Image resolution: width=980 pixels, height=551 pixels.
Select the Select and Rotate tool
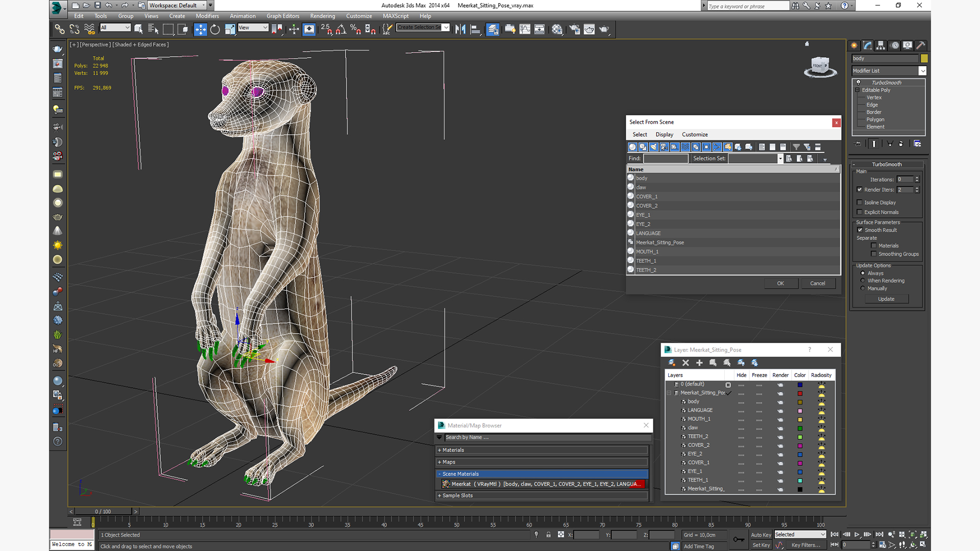[215, 30]
